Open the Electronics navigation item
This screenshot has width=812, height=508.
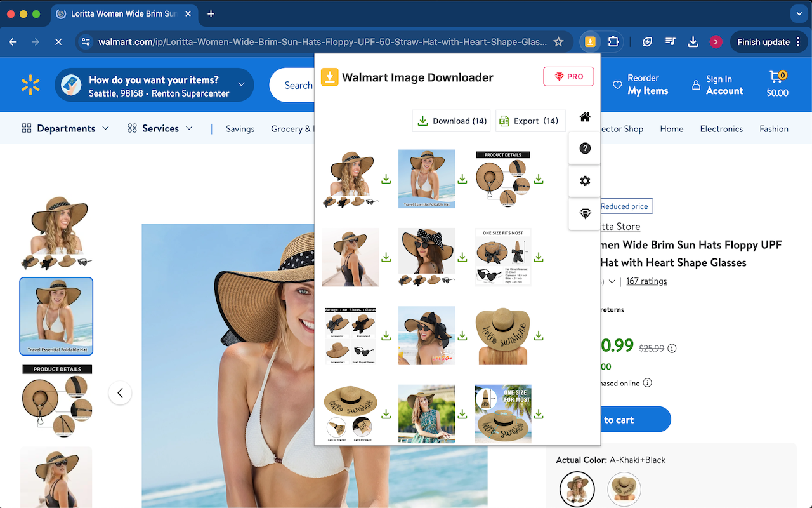(721, 129)
